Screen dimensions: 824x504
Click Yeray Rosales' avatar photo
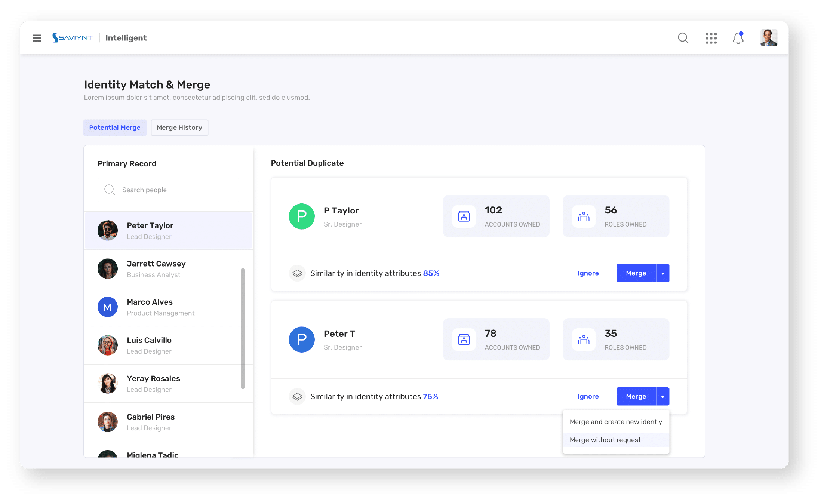[x=108, y=384]
